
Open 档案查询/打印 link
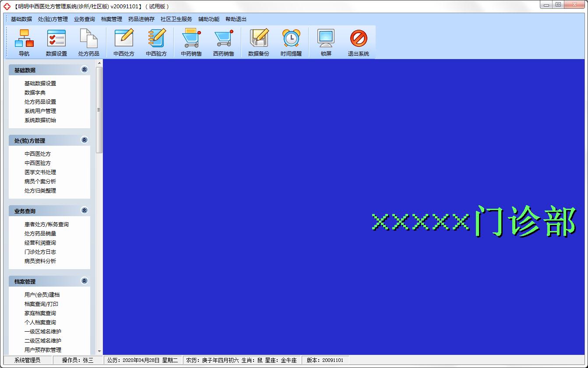(x=41, y=304)
